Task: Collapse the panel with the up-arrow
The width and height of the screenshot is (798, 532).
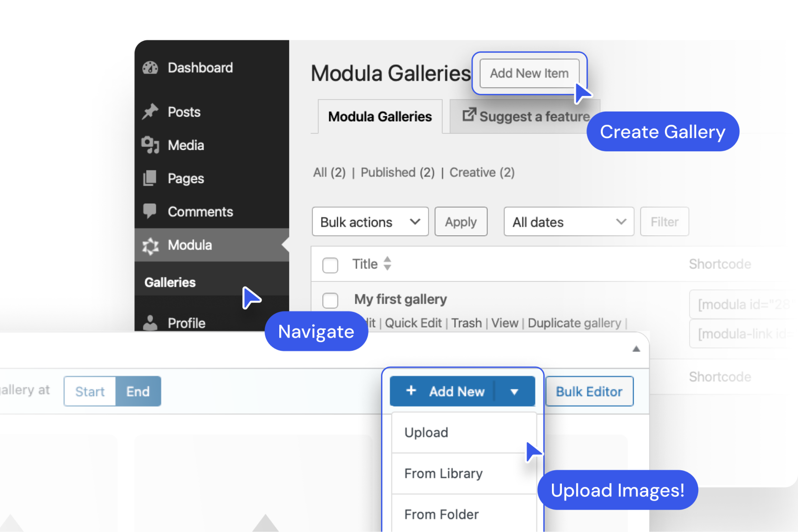Action: click(x=636, y=349)
